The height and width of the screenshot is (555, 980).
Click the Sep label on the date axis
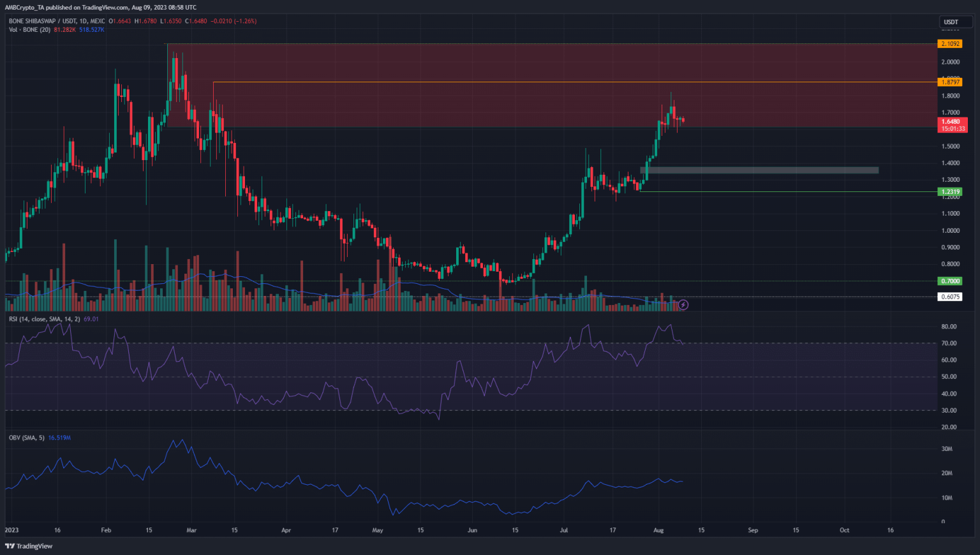(753, 530)
